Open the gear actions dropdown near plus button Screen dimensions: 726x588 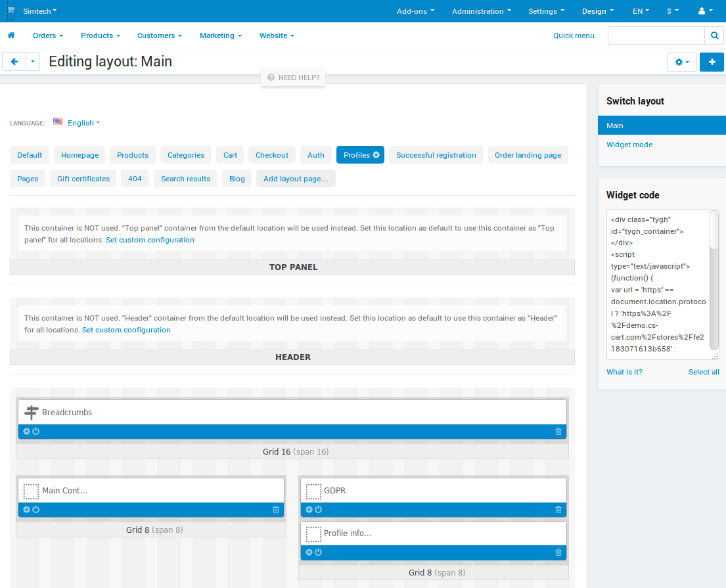tap(681, 62)
